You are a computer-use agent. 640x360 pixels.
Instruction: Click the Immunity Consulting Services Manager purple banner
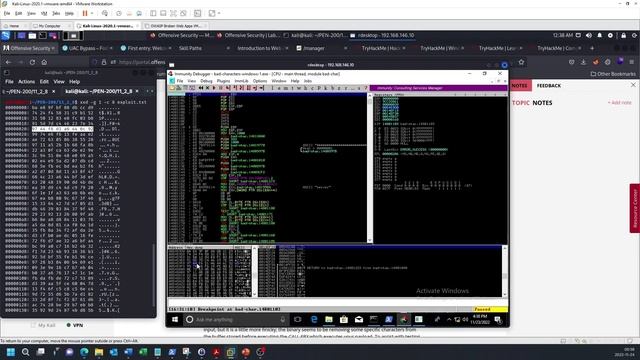[438, 88]
